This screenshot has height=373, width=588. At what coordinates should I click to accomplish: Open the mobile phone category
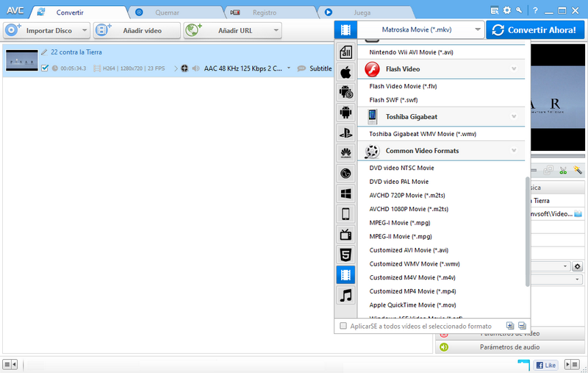[x=345, y=214]
